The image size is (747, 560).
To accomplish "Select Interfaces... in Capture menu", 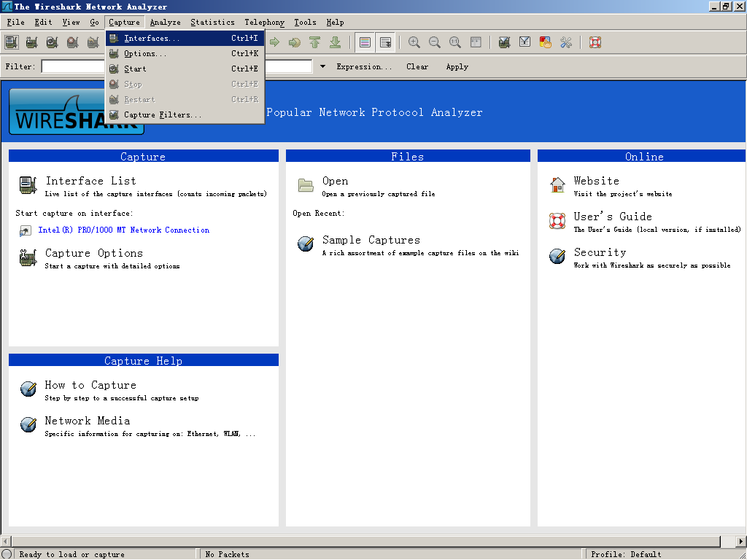I will [185, 38].
